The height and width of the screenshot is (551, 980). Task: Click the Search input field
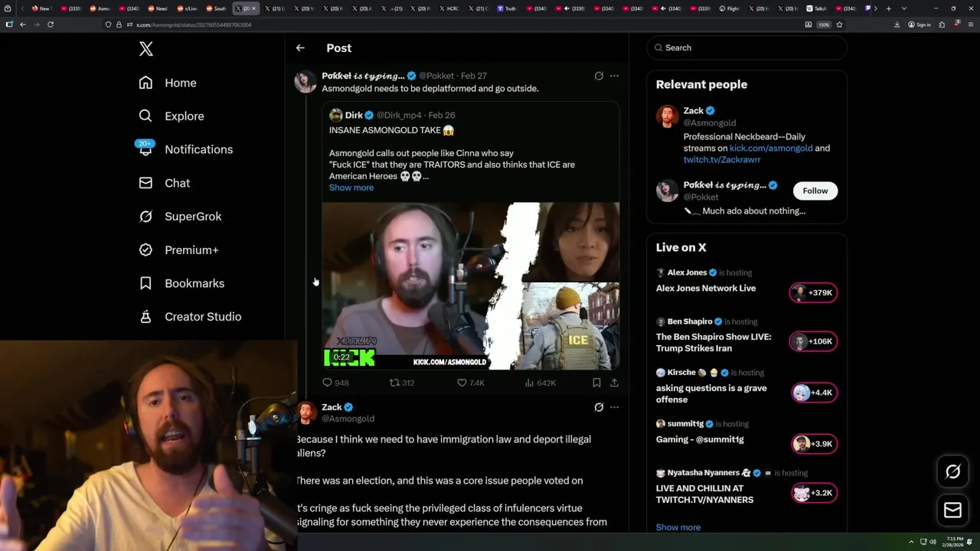pyautogui.click(x=746, y=47)
